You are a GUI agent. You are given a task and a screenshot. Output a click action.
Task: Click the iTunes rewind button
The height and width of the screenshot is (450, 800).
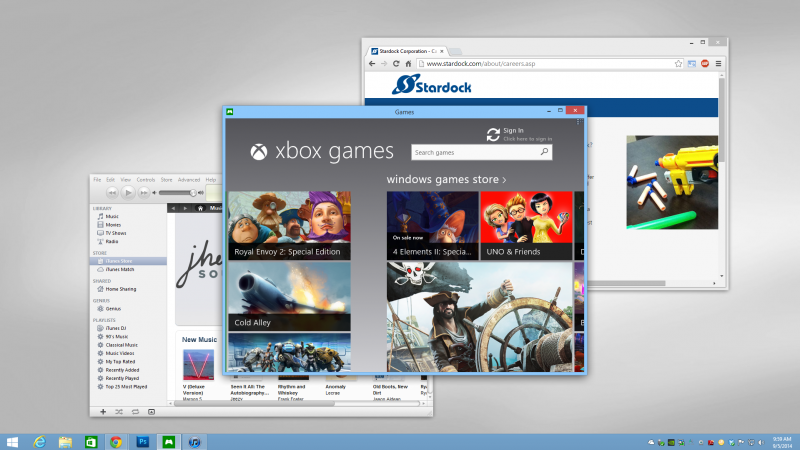click(112, 192)
